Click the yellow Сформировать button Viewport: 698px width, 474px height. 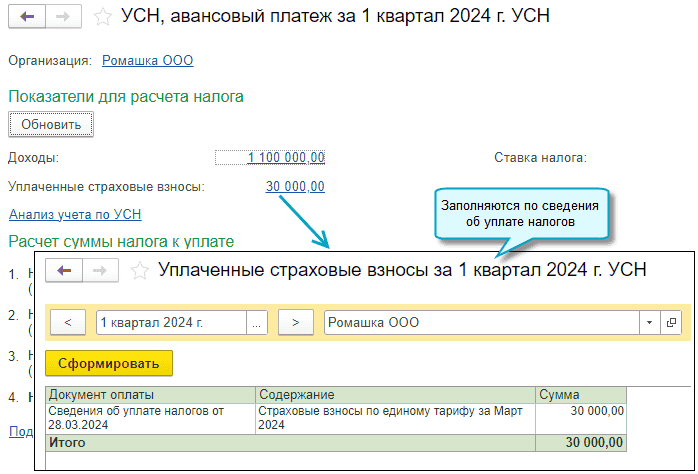(109, 363)
